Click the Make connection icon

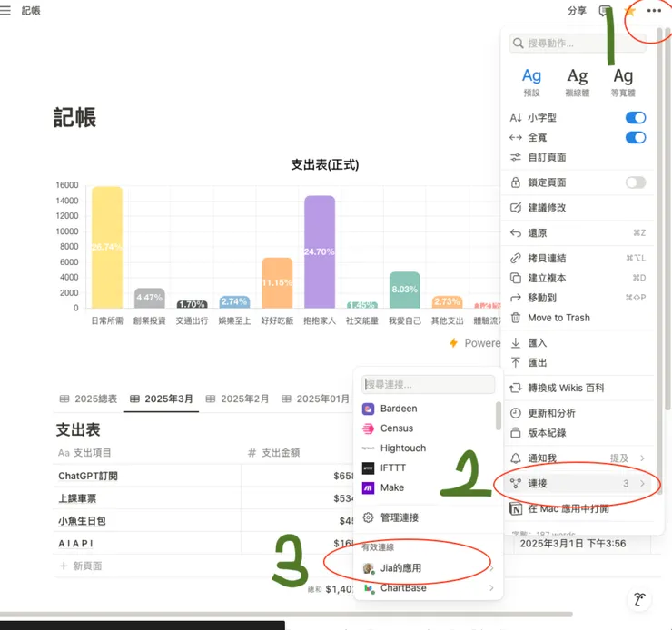368,487
